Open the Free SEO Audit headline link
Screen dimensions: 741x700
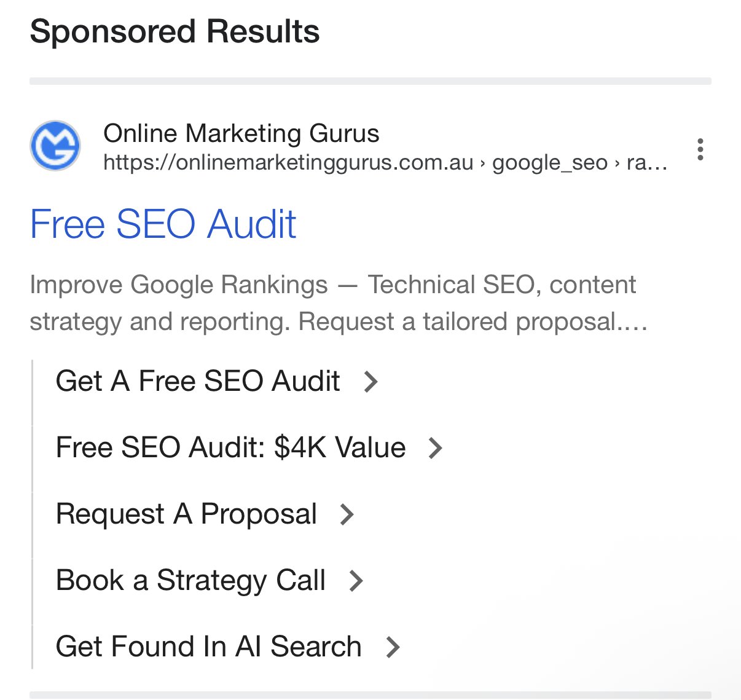click(163, 224)
